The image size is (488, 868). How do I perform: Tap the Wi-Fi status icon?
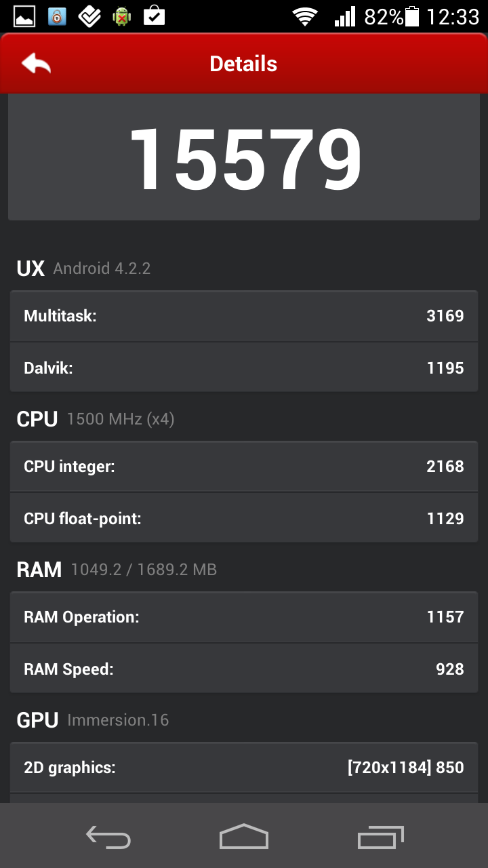click(305, 16)
